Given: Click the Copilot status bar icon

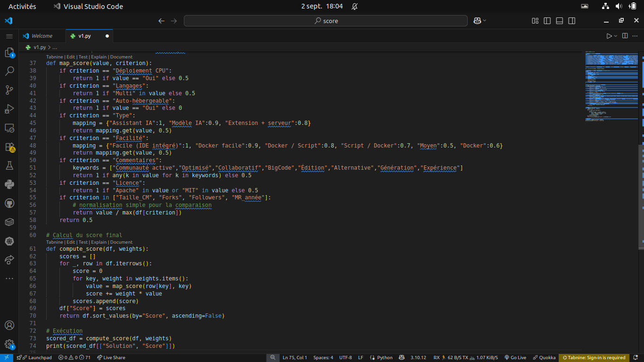Looking at the screenshot, I should click(402, 357).
